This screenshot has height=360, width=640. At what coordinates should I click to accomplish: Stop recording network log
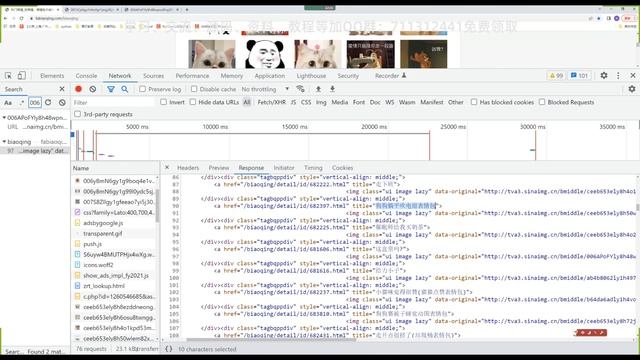click(78, 89)
